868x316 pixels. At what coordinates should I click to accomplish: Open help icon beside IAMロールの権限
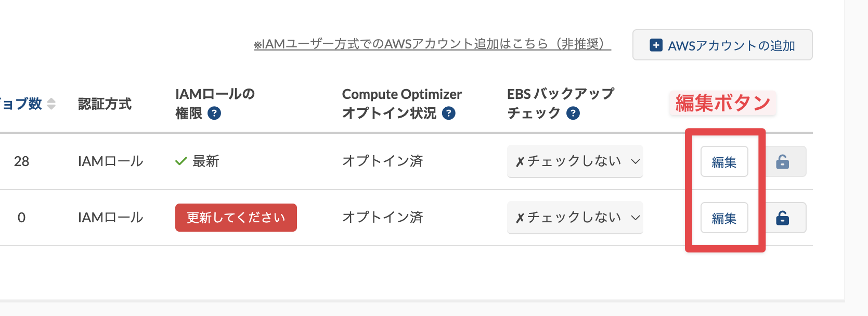point(214,113)
